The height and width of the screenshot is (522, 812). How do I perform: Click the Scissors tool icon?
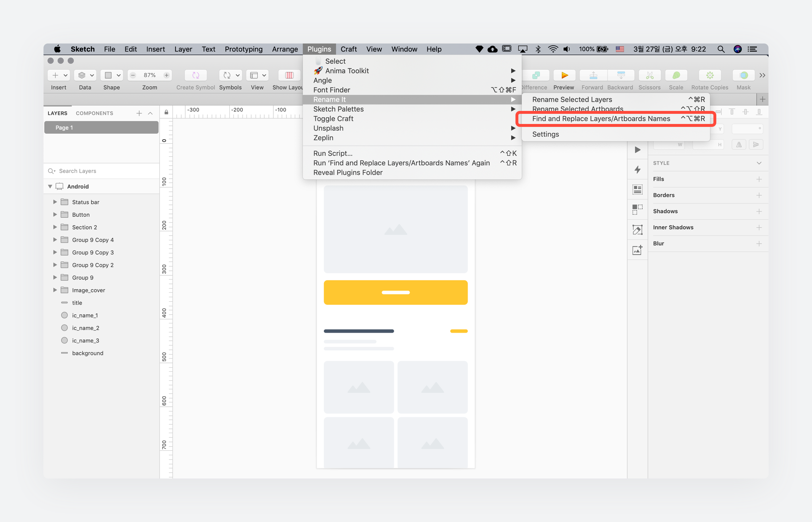click(x=649, y=75)
